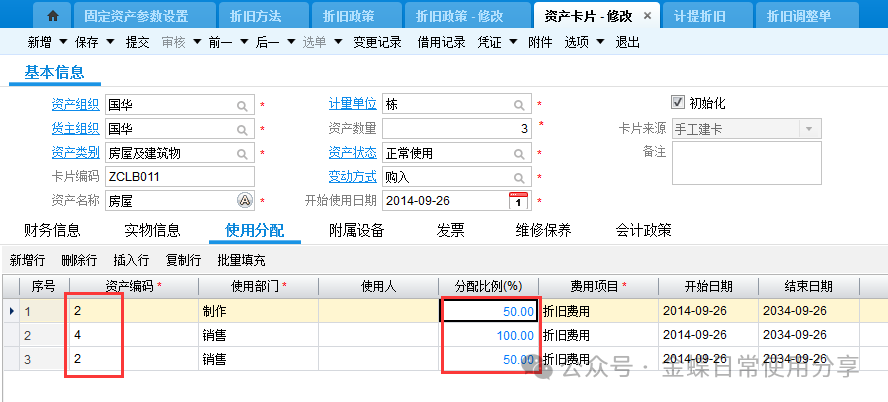Click the 新增行 button
The image size is (888, 402).
28,260
